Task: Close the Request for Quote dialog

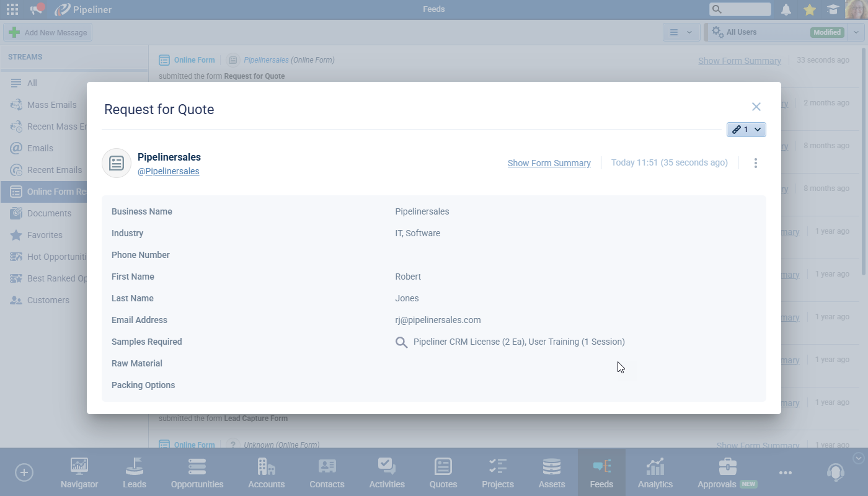Action: click(756, 107)
